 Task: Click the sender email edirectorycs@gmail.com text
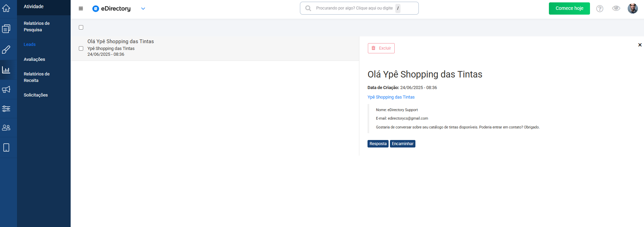tap(408, 118)
